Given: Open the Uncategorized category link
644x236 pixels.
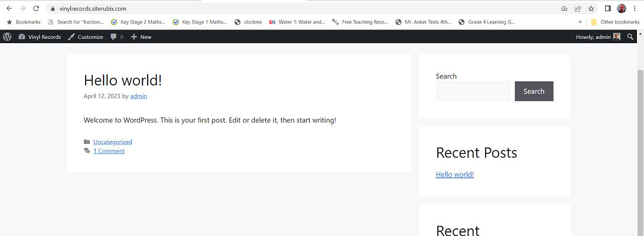Looking at the screenshot, I should [112, 142].
